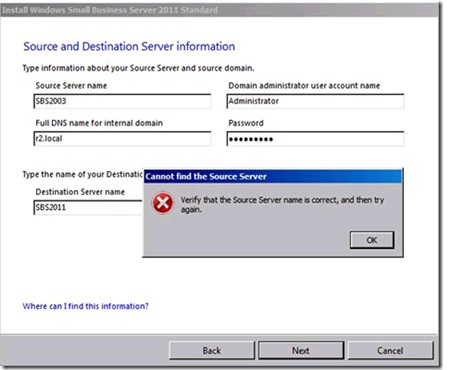Screen dimensions: 475x370
Task: Click the 'Domain administrator user account name' label
Action: pyautogui.click(x=304, y=86)
